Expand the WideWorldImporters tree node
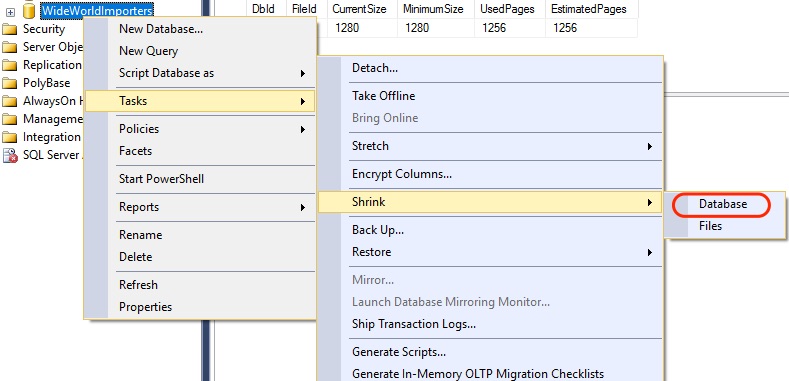 [x=11, y=12]
